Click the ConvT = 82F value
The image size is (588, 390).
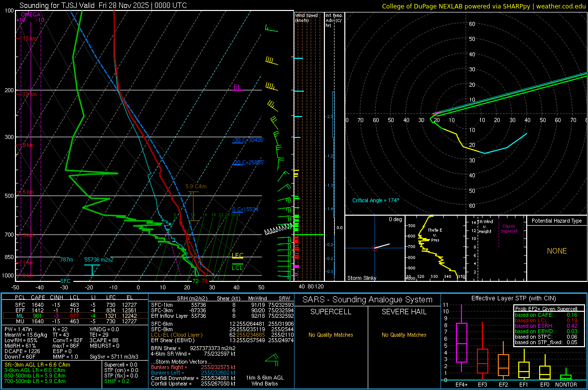pyautogui.click(x=68, y=340)
